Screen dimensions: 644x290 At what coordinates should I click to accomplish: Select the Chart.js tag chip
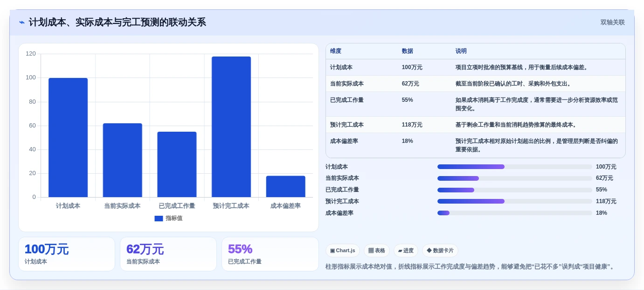coord(342,251)
